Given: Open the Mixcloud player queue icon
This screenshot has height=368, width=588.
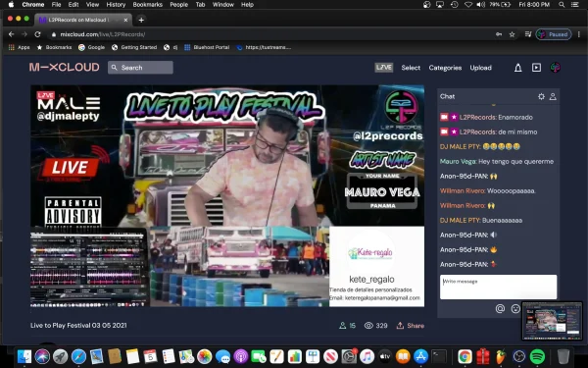Looking at the screenshot, I should click(536, 68).
